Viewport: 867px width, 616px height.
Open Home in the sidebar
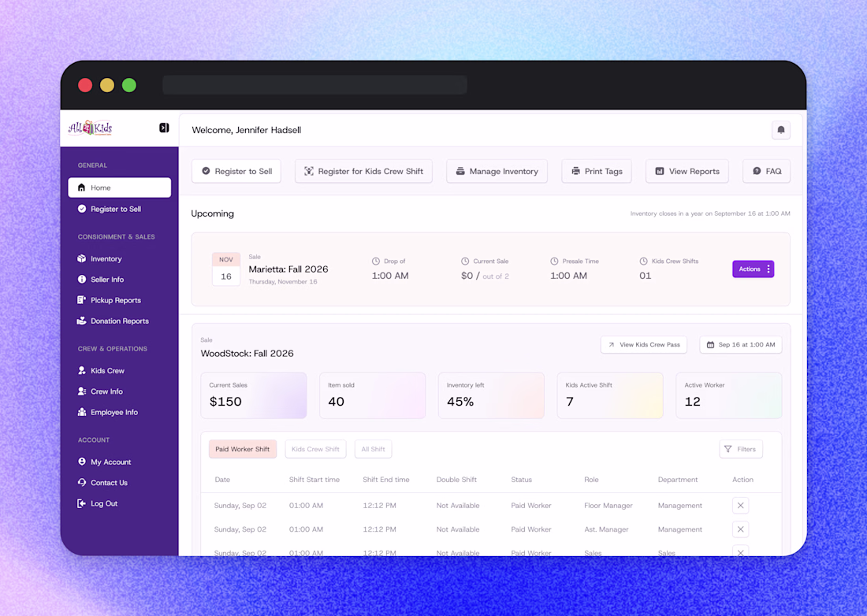(x=120, y=187)
